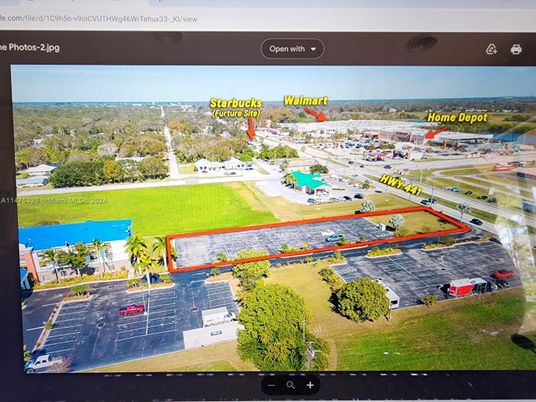The height and width of the screenshot is (402, 536).
Task: Click the red arrow pointing at Walmart
Action: click(x=316, y=115)
